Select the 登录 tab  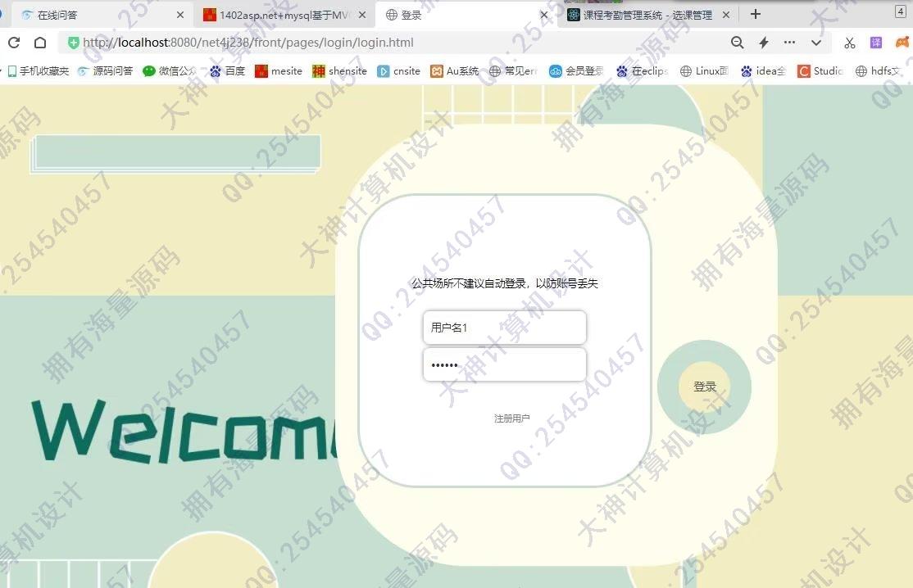point(466,15)
